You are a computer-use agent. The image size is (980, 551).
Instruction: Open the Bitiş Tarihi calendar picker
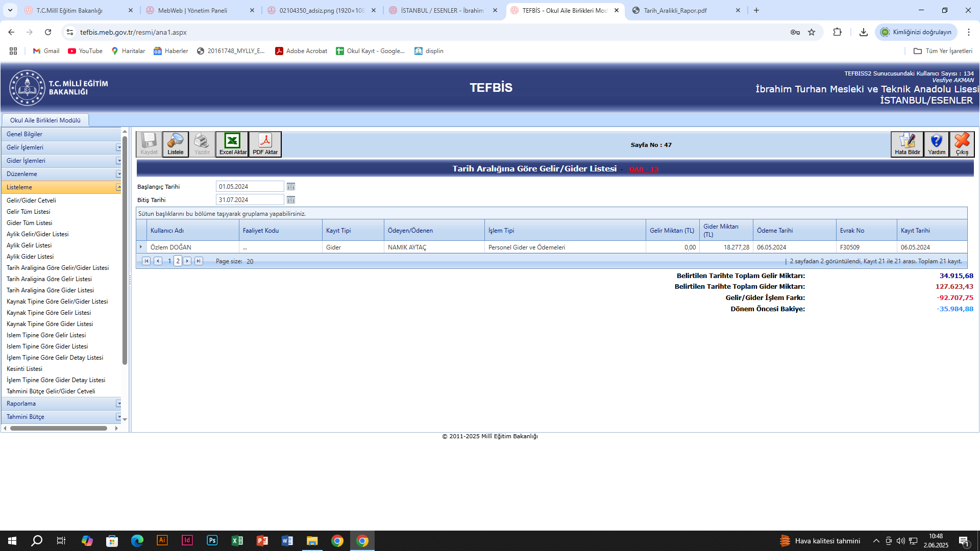coord(291,200)
